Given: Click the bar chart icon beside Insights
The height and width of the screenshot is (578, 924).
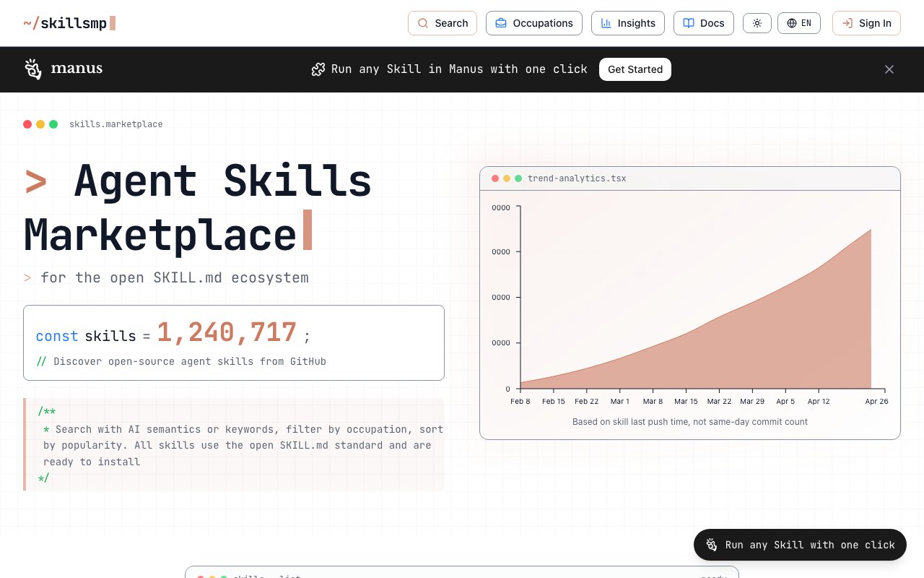Looking at the screenshot, I should pyautogui.click(x=606, y=23).
